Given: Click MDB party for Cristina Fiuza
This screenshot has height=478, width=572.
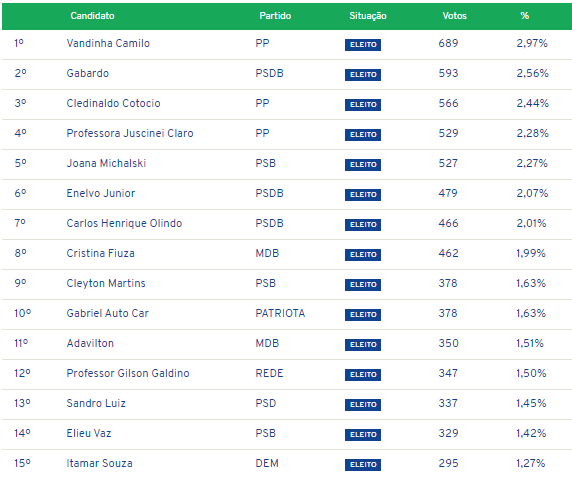Looking at the screenshot, I should pyautogui.click(x=267, y=253).
